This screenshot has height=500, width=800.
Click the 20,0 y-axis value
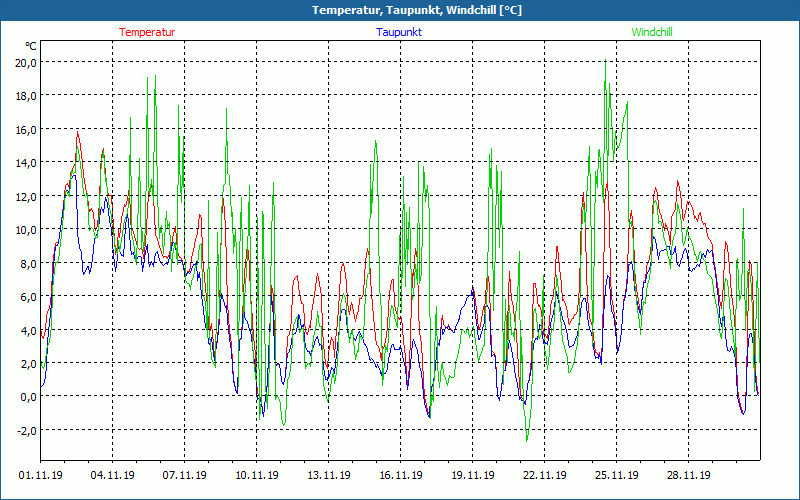pos(26,63)
